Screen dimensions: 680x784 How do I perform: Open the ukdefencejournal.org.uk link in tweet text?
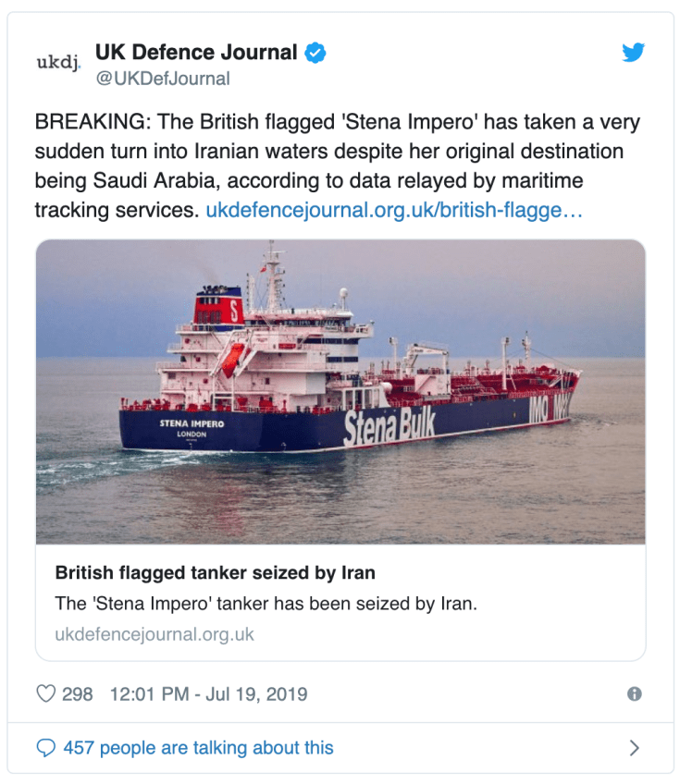(402, 210)
